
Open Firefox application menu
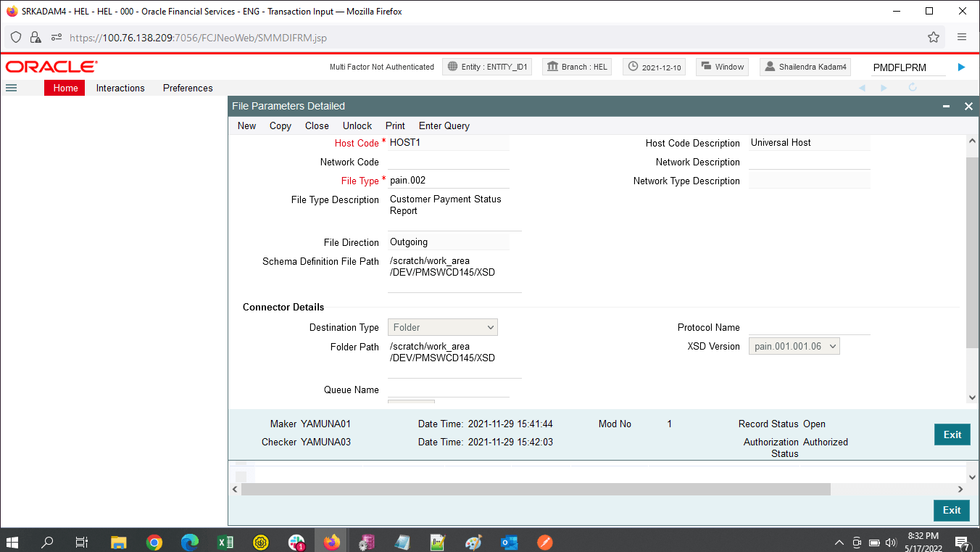pos(962,37)
